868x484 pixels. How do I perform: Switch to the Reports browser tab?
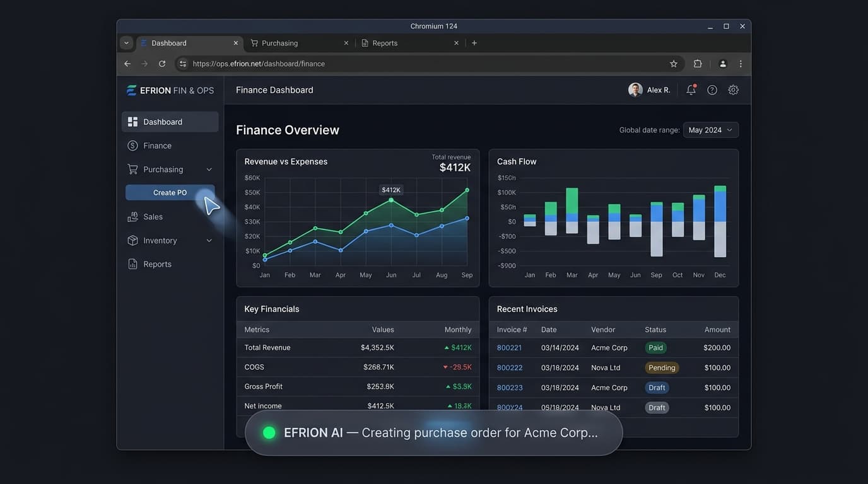410,43
